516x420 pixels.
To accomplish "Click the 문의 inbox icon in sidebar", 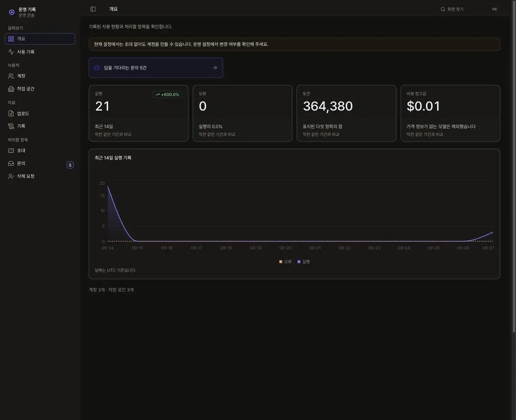I will [11, 163].
